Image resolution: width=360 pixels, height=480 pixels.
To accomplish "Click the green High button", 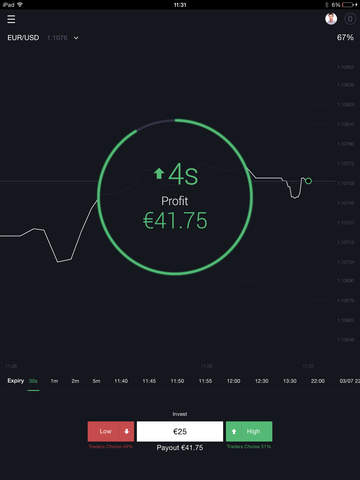I will coord(249,431).
